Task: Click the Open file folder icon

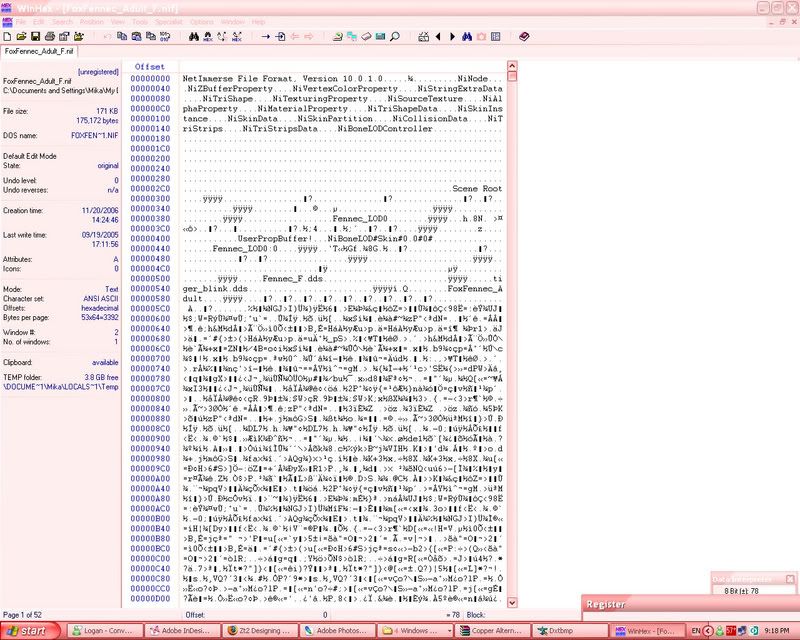Action: coord(22,36)
